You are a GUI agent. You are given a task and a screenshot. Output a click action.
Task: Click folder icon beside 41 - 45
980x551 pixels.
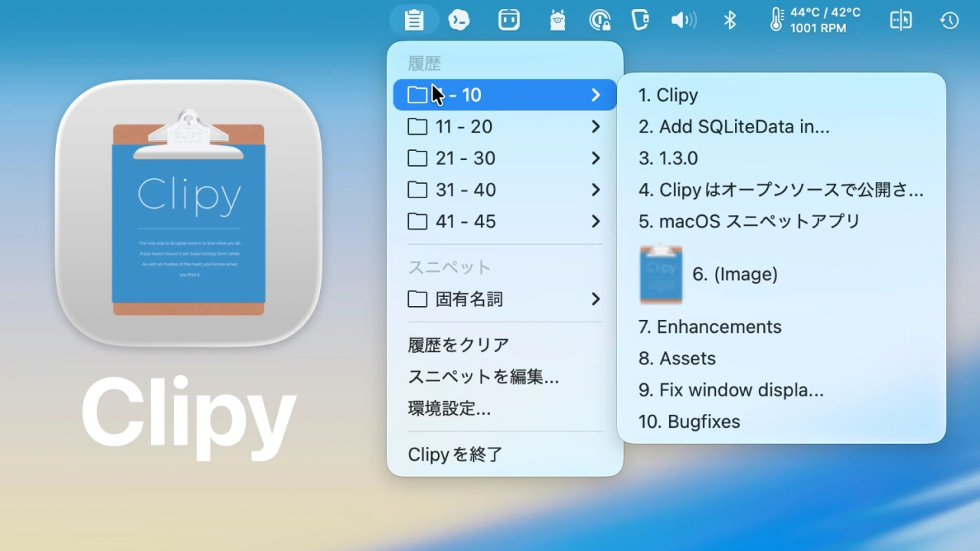[x=417, y=221]
